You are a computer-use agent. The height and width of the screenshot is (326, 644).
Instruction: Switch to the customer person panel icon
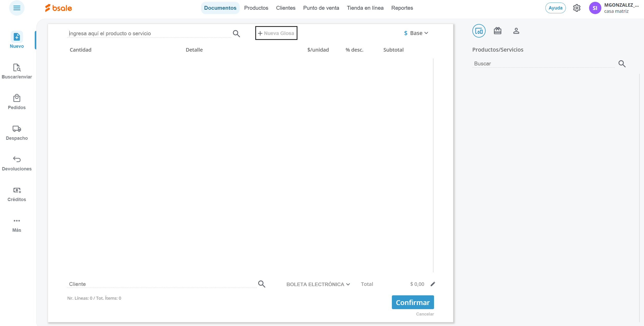click(x=516, y=31)
